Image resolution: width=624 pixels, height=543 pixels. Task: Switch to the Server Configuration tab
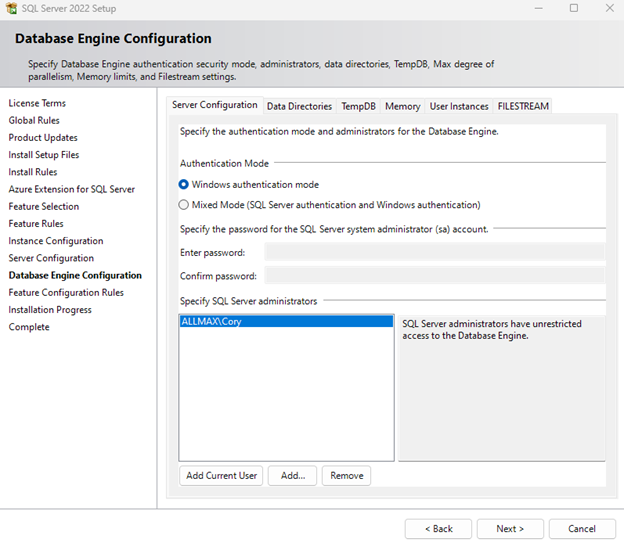[214, 105]
